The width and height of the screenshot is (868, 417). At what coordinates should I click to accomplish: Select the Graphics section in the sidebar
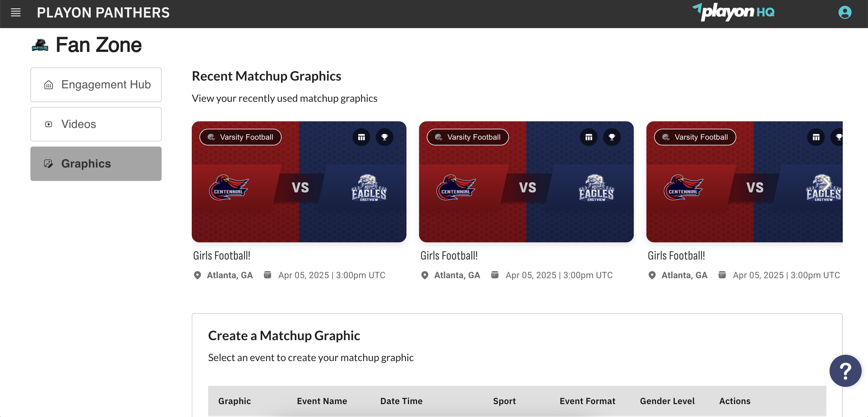pos(96,163)
